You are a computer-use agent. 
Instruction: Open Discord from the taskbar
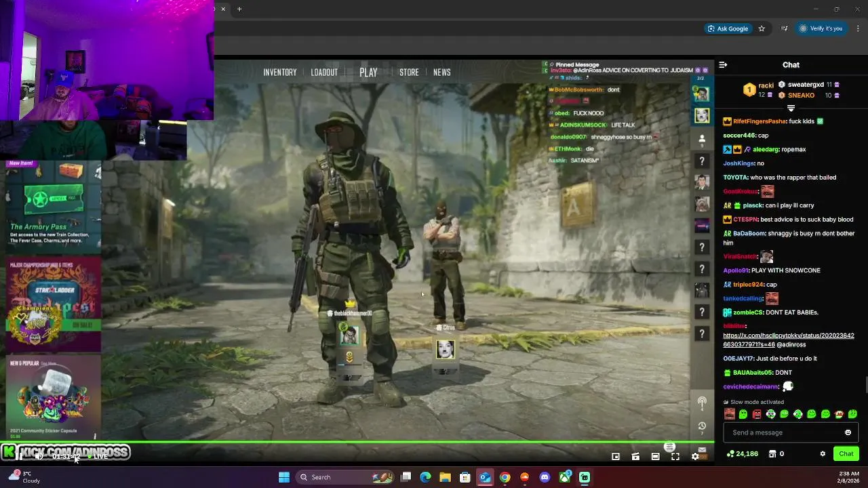click(545, 477)
